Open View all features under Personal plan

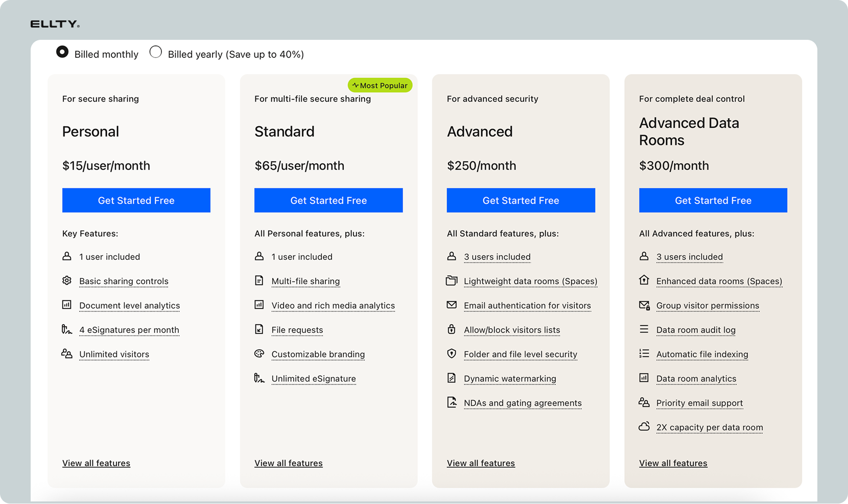[96, 463]
